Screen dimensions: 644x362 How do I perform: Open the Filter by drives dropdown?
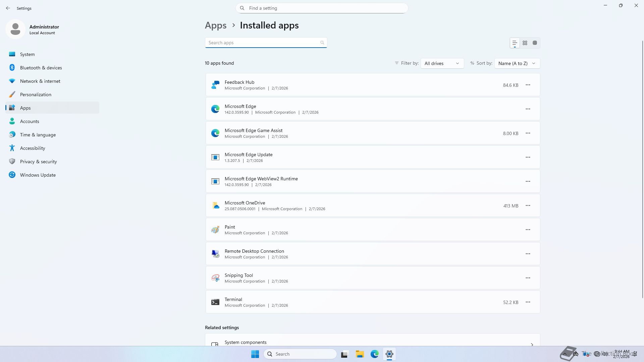(442, 63)
